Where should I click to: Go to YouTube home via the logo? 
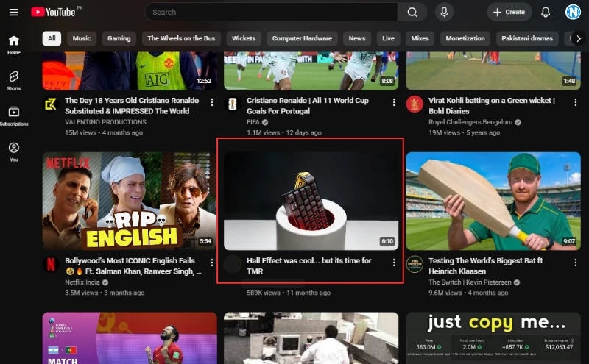(53, 12)
